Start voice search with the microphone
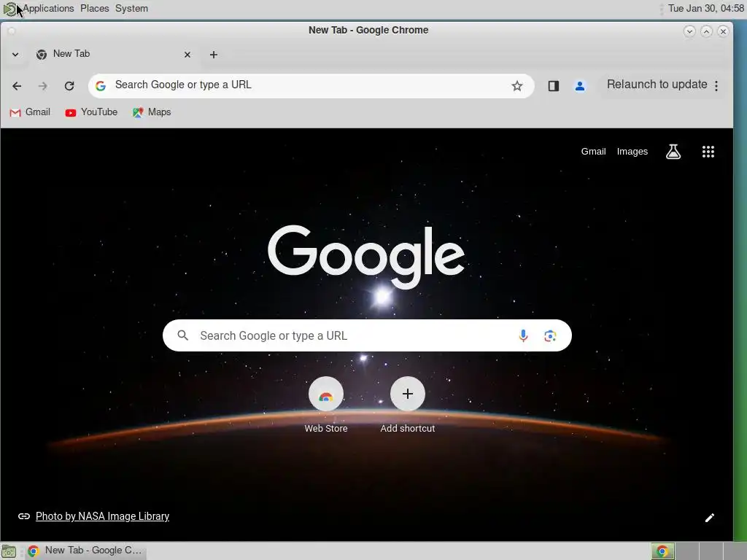 pos(523,335)
